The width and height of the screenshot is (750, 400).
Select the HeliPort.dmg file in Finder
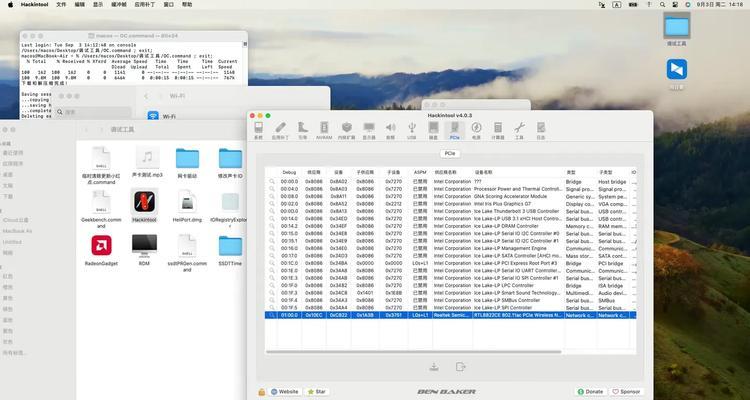point(187,201)
